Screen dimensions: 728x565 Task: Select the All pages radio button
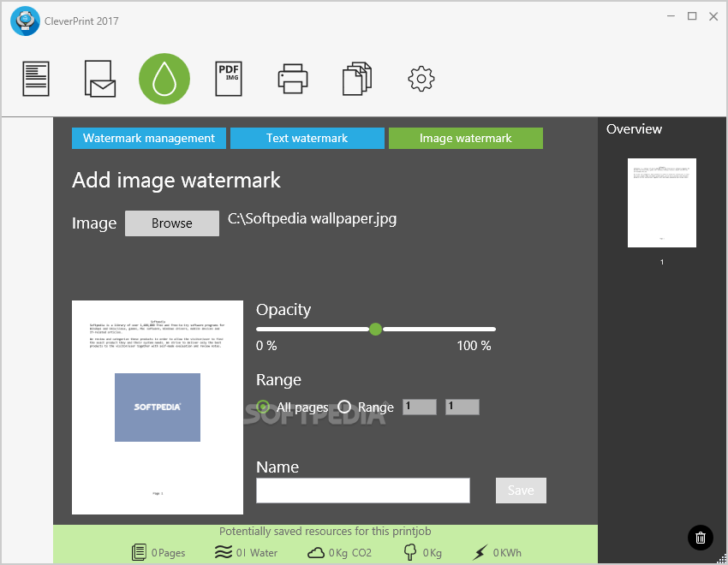[x=263, y=407]
